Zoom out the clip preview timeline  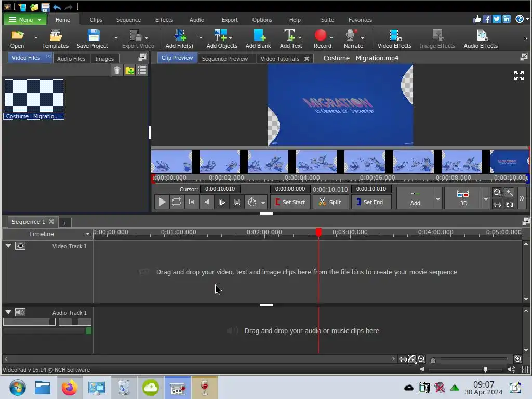point(497,192)
